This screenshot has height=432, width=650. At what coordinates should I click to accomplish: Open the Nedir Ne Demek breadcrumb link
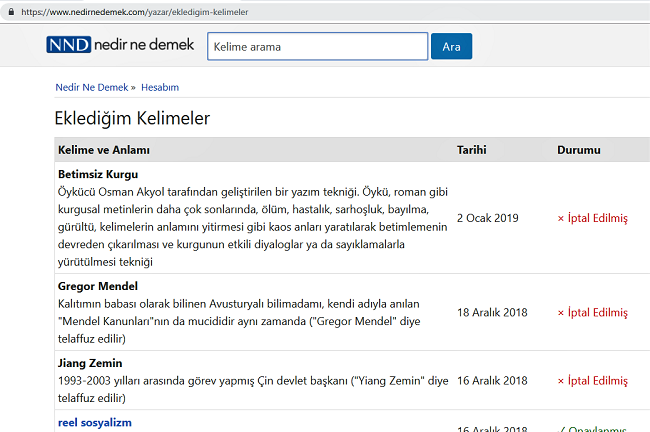tap(90, 87)
